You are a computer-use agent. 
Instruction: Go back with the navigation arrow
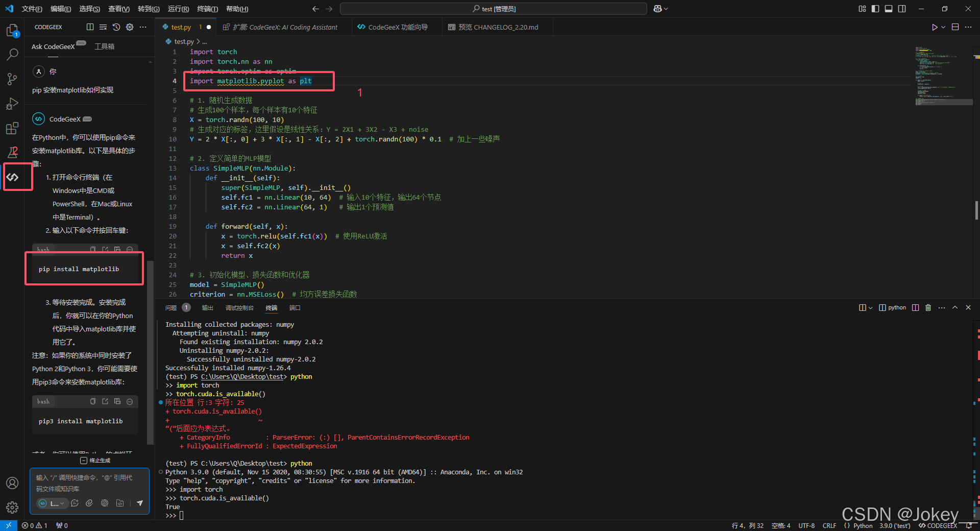coord(315,9)
